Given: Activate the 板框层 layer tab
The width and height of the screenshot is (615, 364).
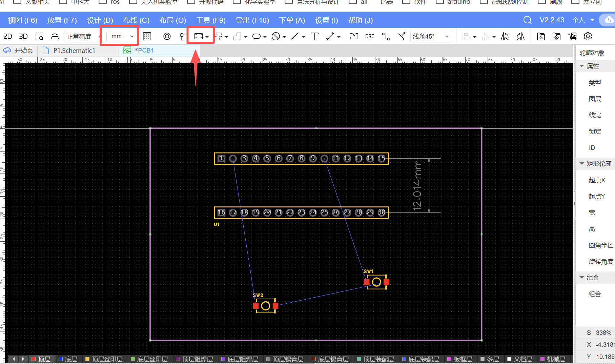Looking at the screenshot, I should 460,359.
